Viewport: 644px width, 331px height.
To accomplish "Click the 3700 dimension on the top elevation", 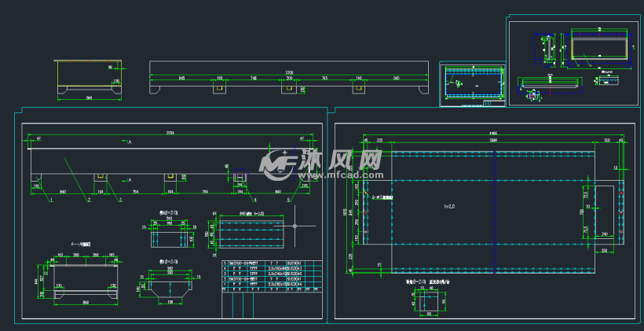I will pyautogui.click(x=289, y=72).
